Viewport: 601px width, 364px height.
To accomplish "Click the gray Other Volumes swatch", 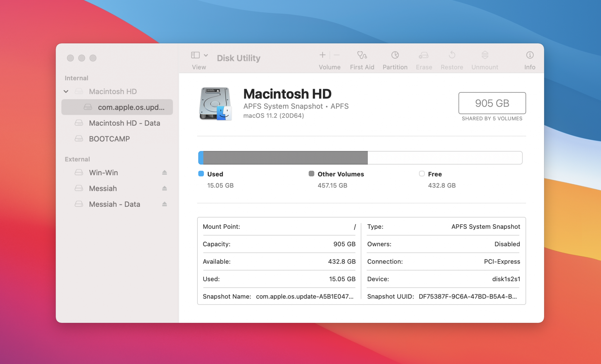I will 311,174.
